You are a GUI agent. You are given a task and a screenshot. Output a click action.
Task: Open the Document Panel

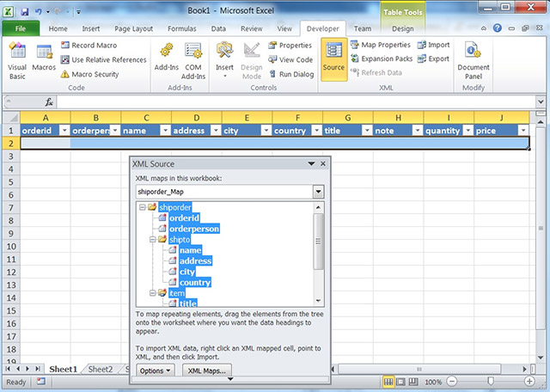pos(474,61)
